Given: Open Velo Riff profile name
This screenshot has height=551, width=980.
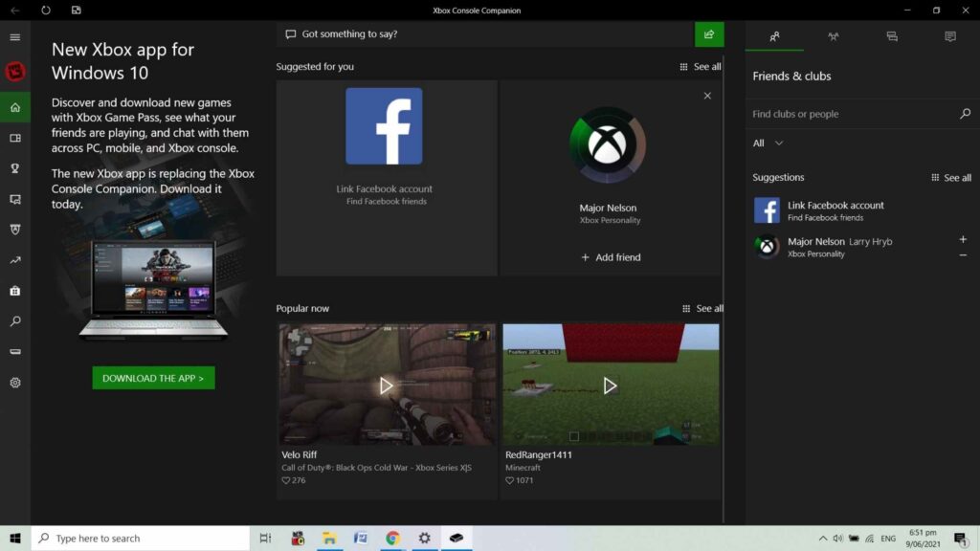Looking at the screenshot, I should [299, 454].
